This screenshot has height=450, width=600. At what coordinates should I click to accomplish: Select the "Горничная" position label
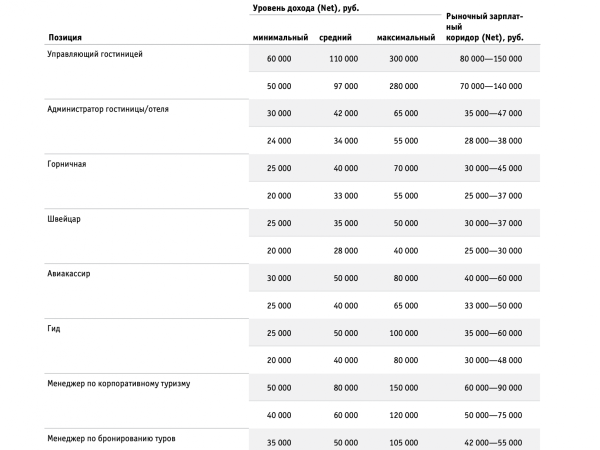(x=67, y=163)
